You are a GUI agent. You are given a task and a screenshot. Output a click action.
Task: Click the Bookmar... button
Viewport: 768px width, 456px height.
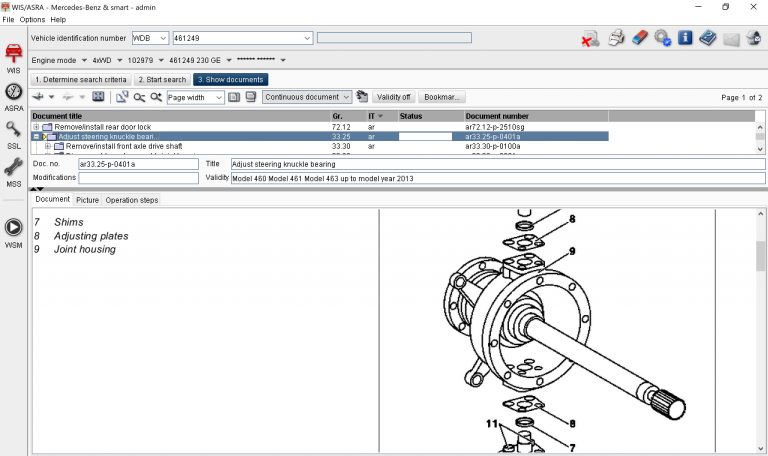pos(441,97)
